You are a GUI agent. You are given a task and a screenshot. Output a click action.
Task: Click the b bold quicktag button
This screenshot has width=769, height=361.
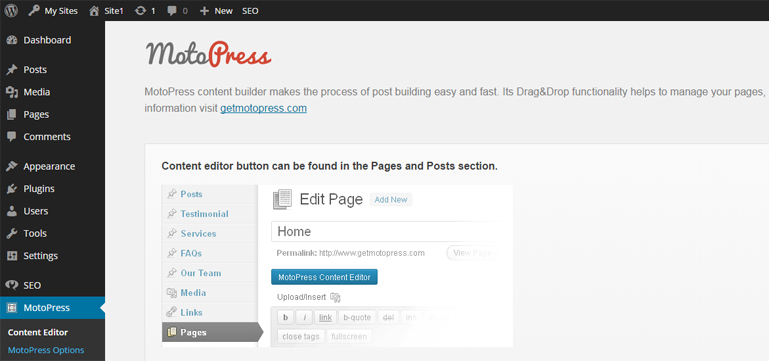[285, 318]
